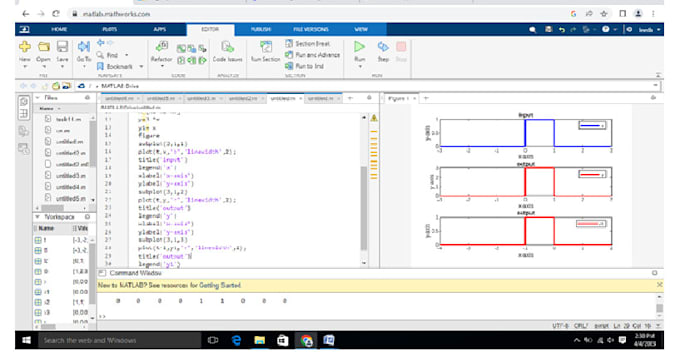
Task: Click the Edge icon in taskbar
Action: [x=236, y=340]
